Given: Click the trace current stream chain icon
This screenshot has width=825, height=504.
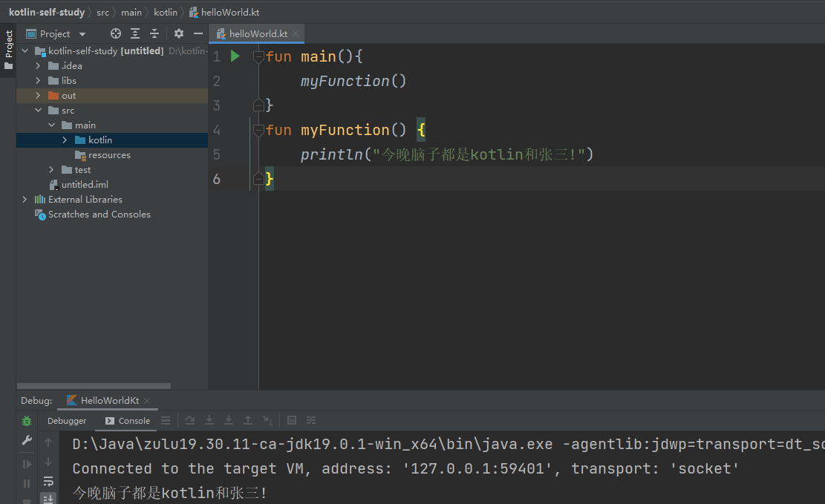Looking at the screenshot, I should pos(311,420).
